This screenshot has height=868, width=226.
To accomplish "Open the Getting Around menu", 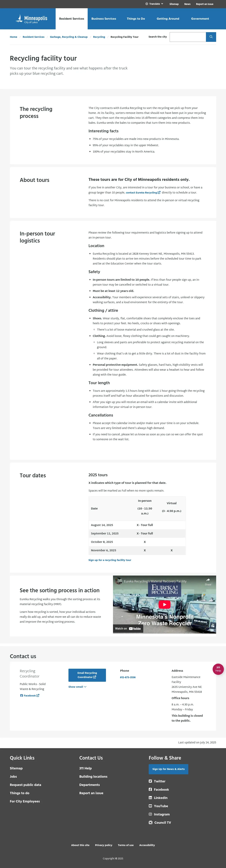I will (x=168, y=19).
